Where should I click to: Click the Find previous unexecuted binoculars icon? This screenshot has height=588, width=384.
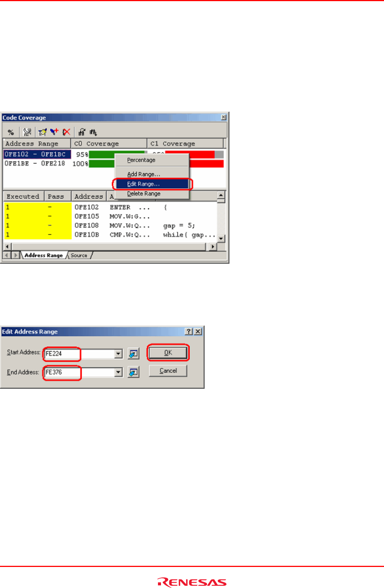click(x=82, y=132)
